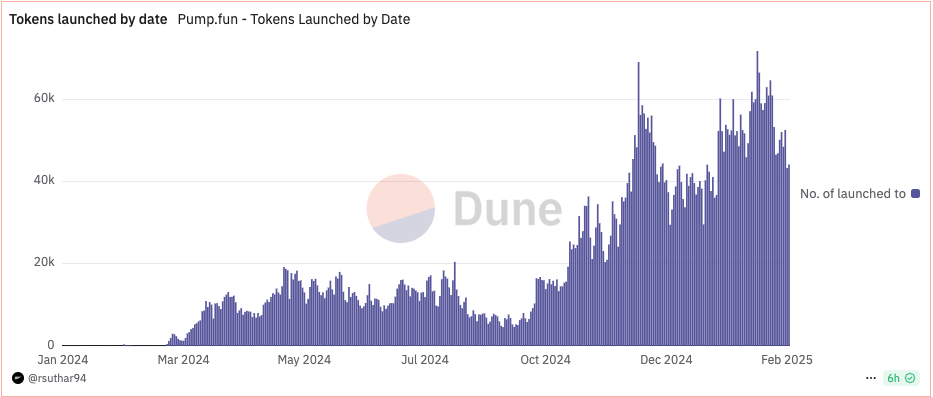The height and width of the screenshot is (397, 933).
Task: Toggle the 'No. of launched to' legend swatch
Action: click(x=915, y=193)
